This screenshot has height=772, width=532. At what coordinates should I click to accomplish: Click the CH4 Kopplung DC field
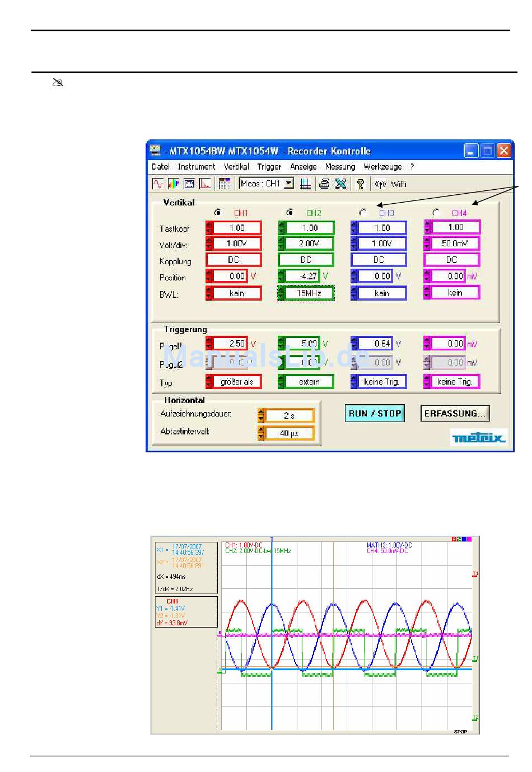[452, 260]
